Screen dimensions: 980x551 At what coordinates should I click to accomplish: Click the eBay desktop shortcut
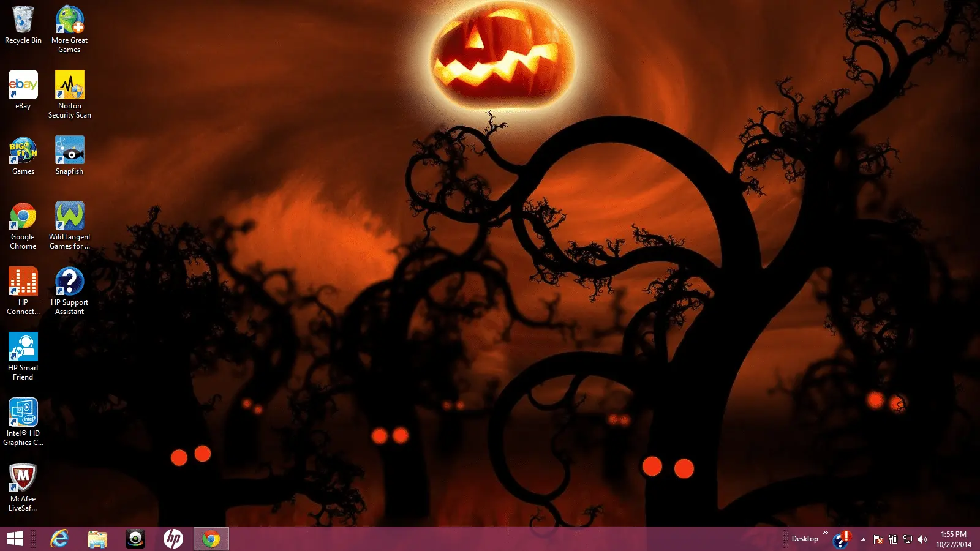click(23, 90)
